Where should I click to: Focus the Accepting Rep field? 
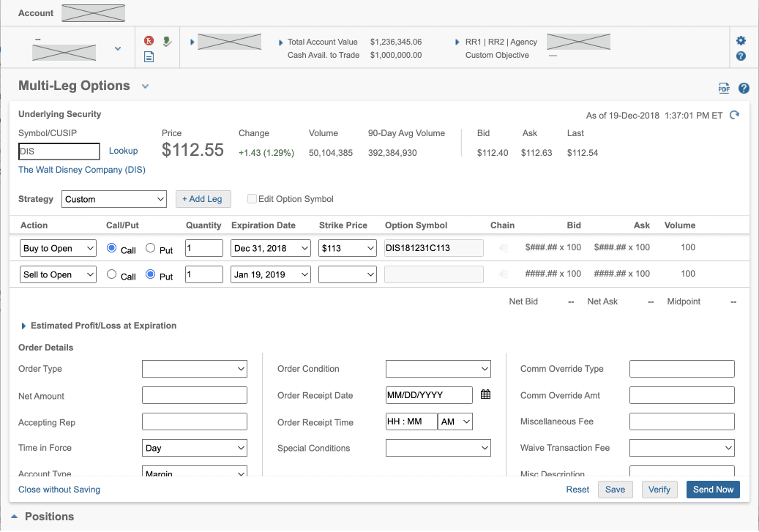[x=195, y=422]
